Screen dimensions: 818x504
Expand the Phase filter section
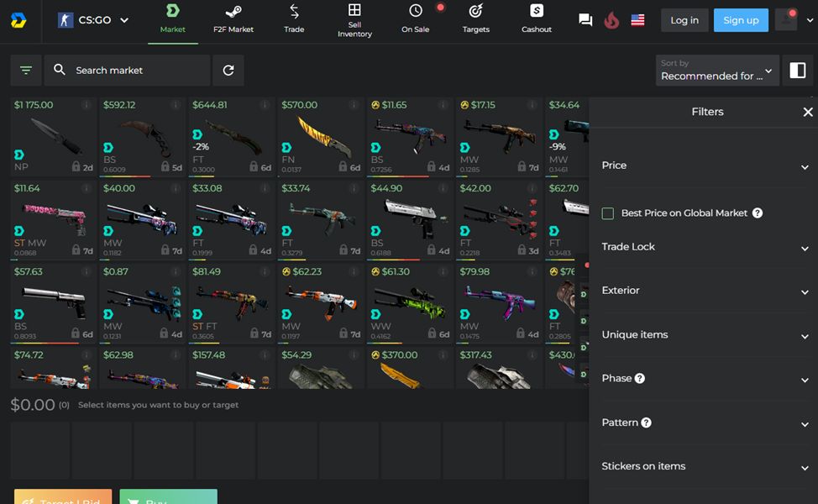[x=705, y=378]
